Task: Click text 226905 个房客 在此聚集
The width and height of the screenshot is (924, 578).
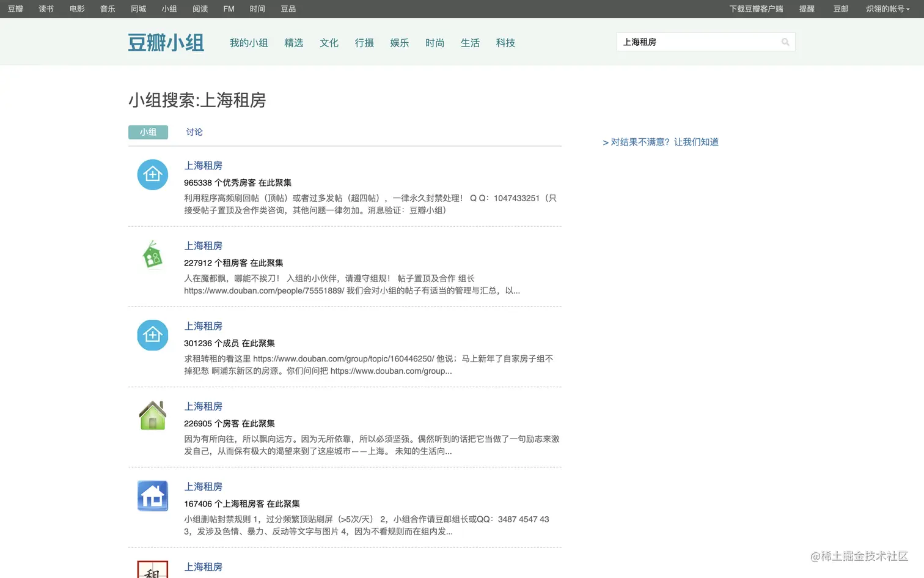Action: tap(229, 423)
